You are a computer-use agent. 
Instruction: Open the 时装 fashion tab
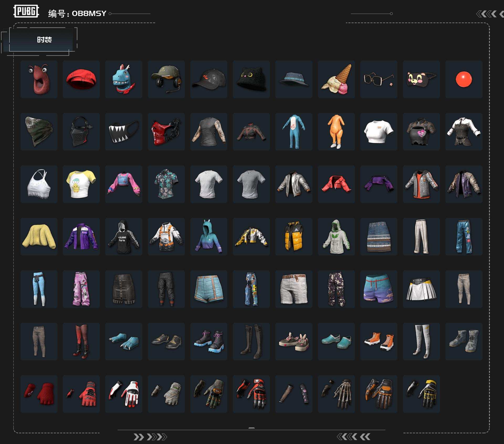click(x=44, y=40)
